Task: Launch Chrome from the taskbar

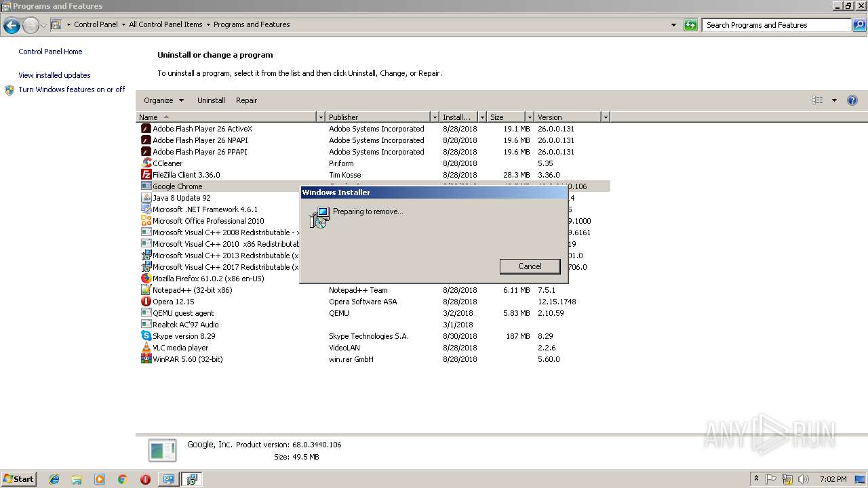Action: [x=123, y=479]
